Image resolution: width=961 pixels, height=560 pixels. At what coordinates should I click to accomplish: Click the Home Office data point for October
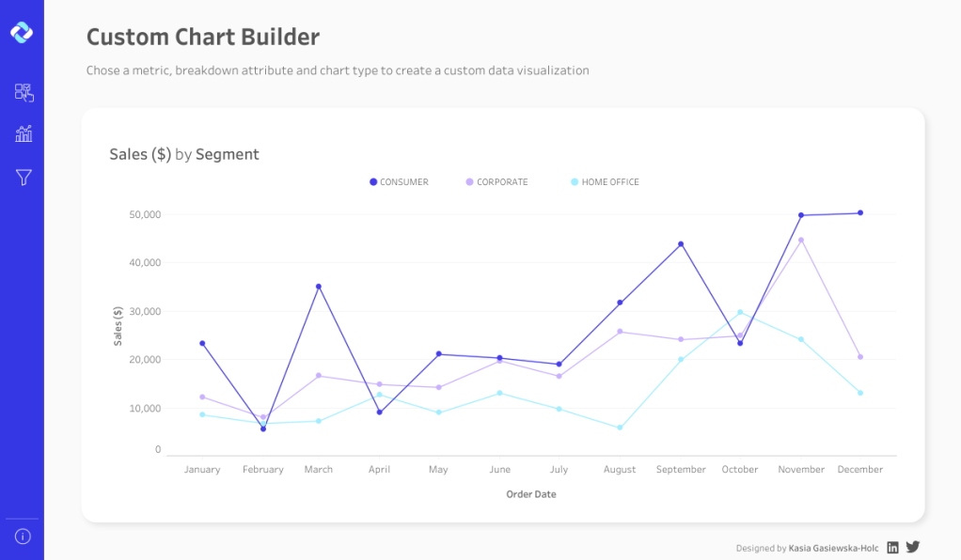tap(740, 312)
